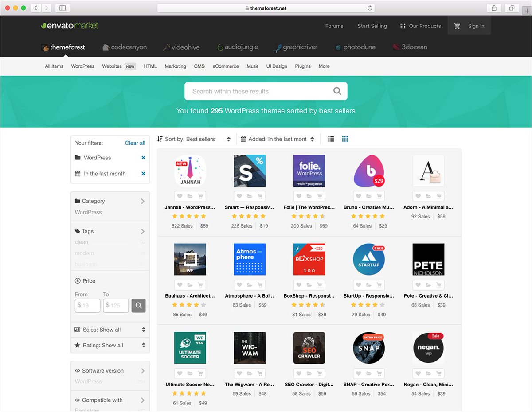Add The Wigwam theme to cart icon
Screen dimensions: 532x412
click(260, 373)
